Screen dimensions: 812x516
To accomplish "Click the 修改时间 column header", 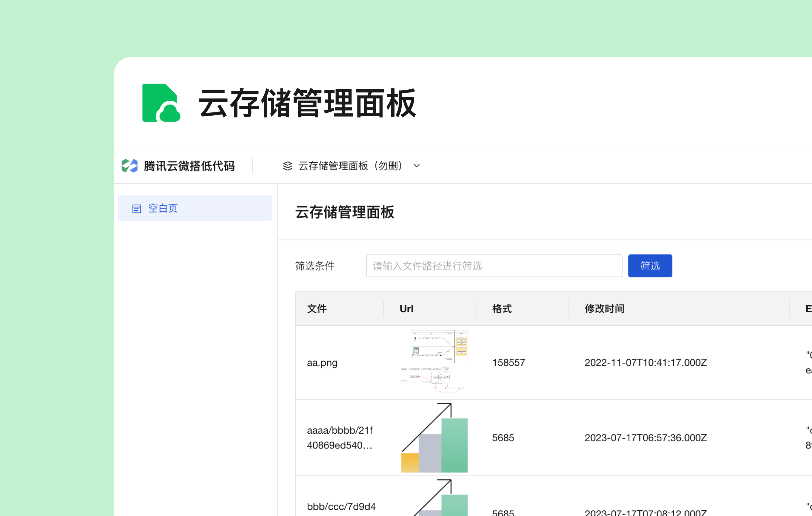I will [604, 309].
